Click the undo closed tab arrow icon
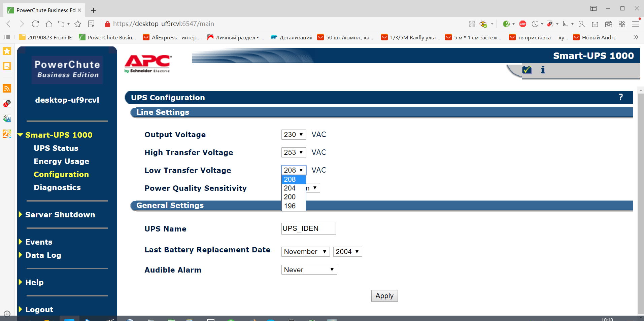The width and height of the screenshot is (644, 321). [x=61, y=24]
